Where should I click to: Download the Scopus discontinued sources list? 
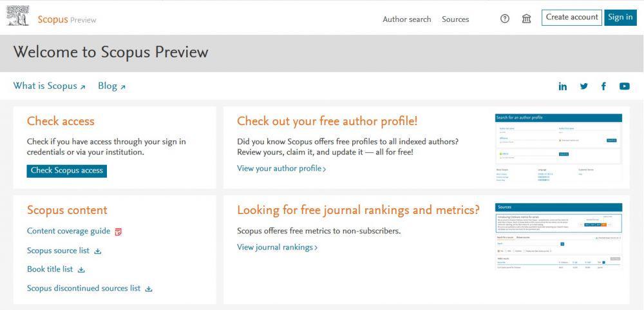click(84, 288)
